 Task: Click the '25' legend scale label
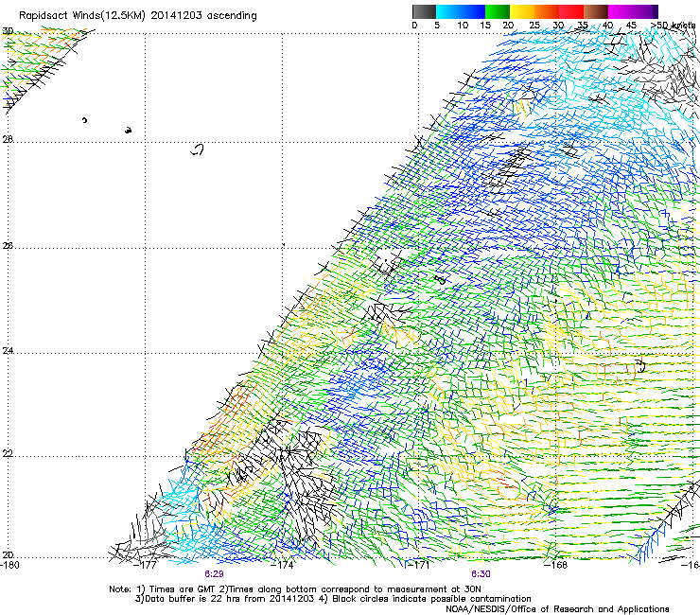click(534, 25)
